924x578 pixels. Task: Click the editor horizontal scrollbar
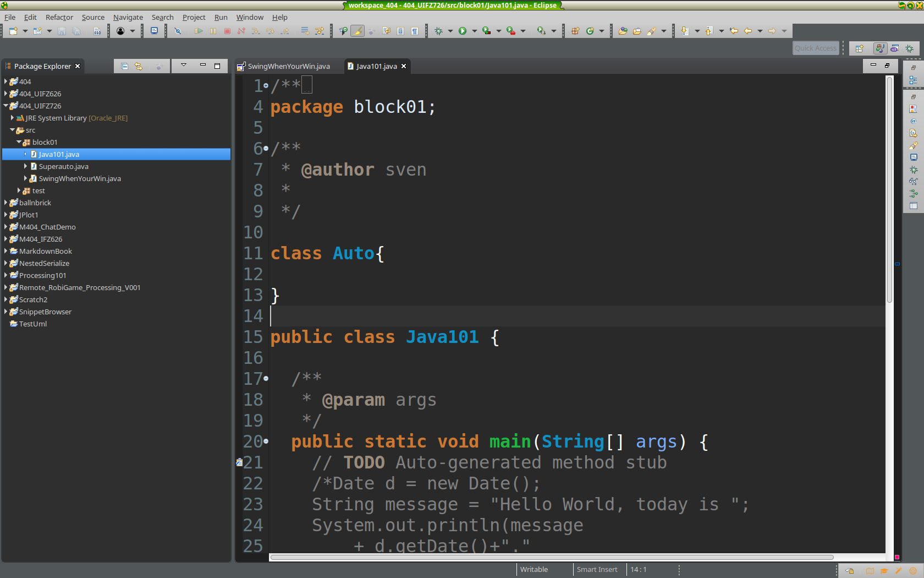(552, 557)
